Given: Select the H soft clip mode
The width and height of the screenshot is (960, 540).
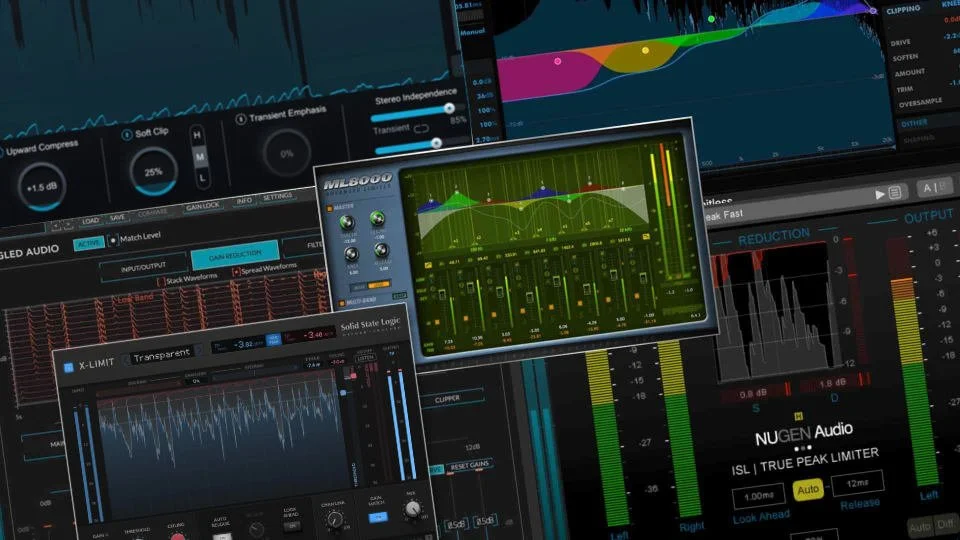Looking at the screenshot, I should point(197,135).
